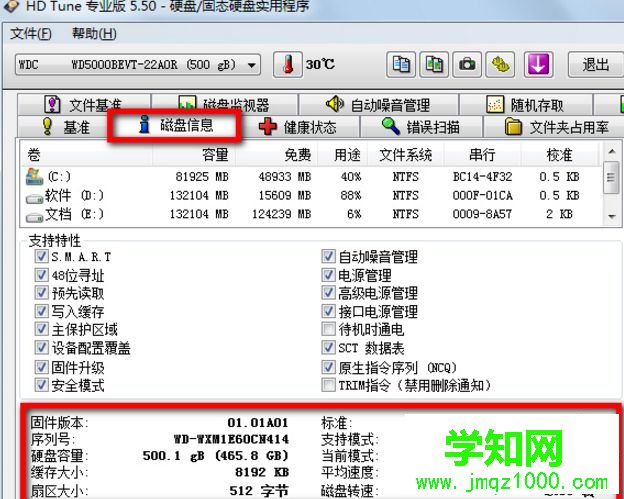Image resolution: width=624 pixels, height=499 pixels.
Task: Select the 磁盘信息 tab
Action: (x=175, y=125)
